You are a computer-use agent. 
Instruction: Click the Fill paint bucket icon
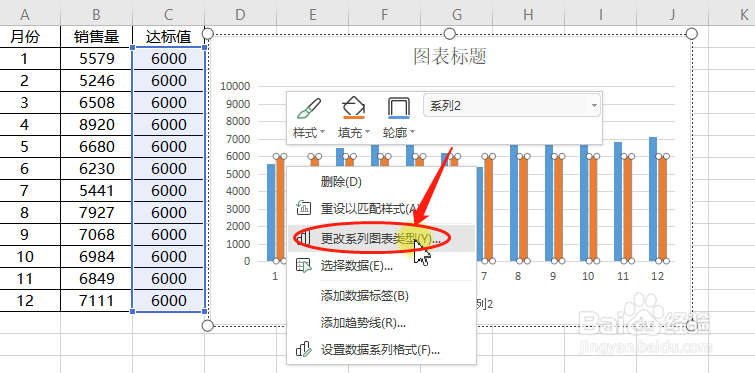pyautogui.click(x=353, y=108)
